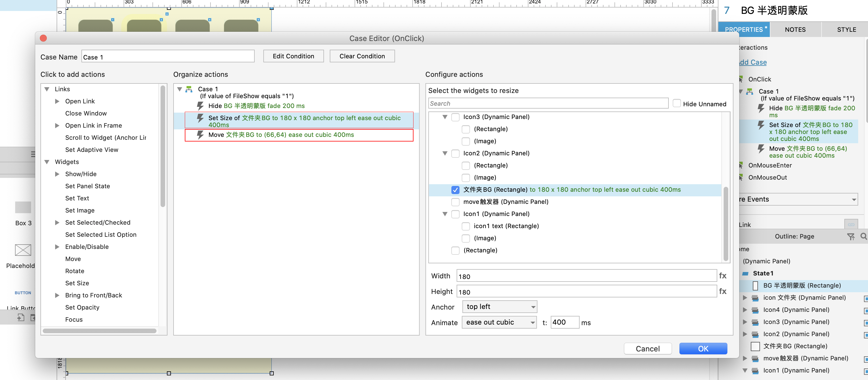Click the Case Name text field
The image size is (868, 380).
pos(168,57)
